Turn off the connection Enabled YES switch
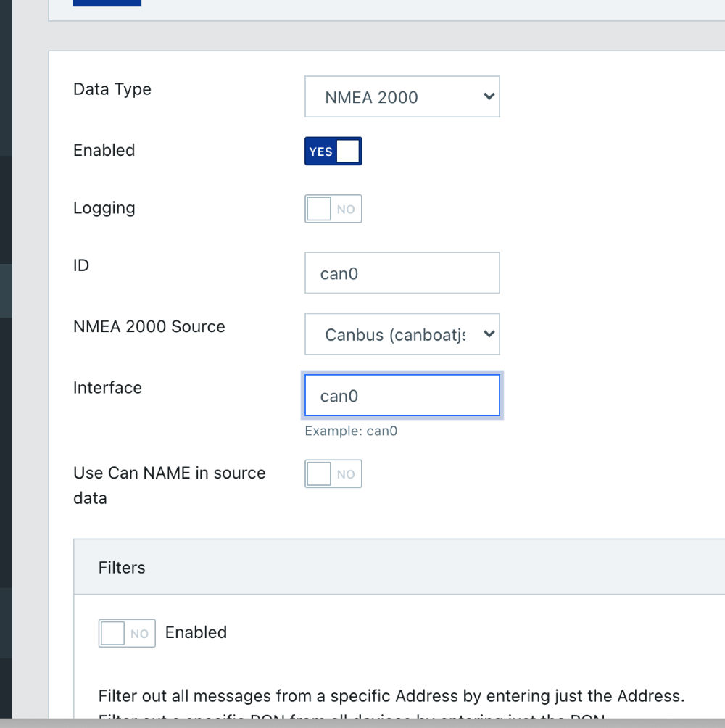725x728 pixels. (x=333, y=152)
